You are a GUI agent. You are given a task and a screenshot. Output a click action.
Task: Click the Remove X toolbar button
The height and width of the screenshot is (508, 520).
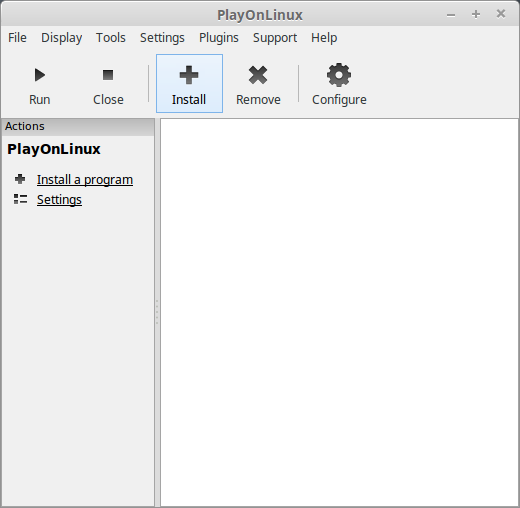(258, 83)
